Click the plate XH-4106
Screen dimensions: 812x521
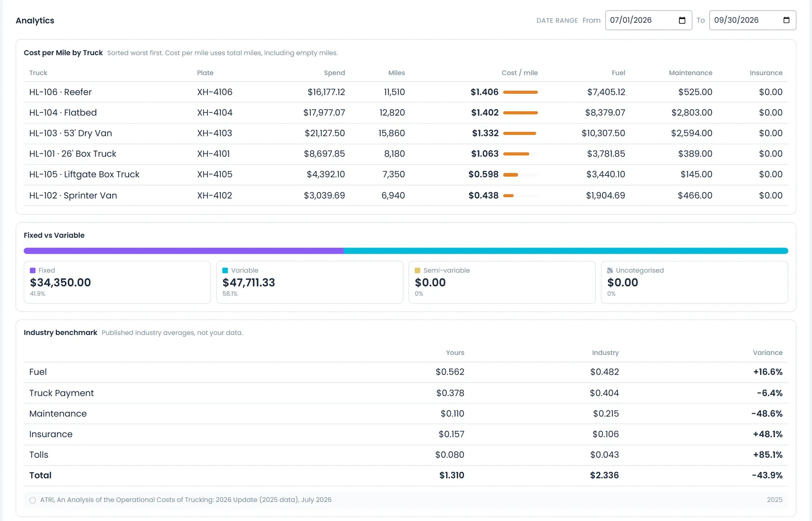point(215,92)
